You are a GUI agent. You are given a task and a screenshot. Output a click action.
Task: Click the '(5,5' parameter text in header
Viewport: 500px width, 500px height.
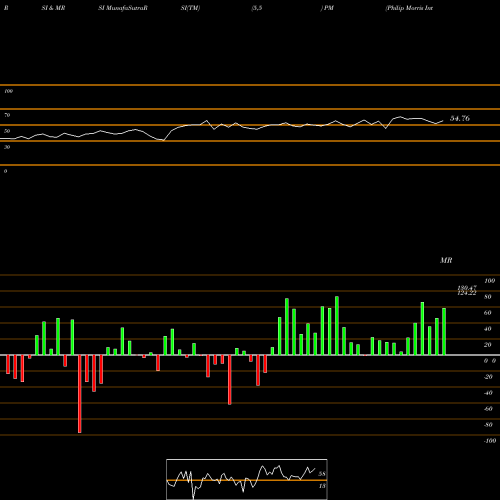tap(257, 8)
